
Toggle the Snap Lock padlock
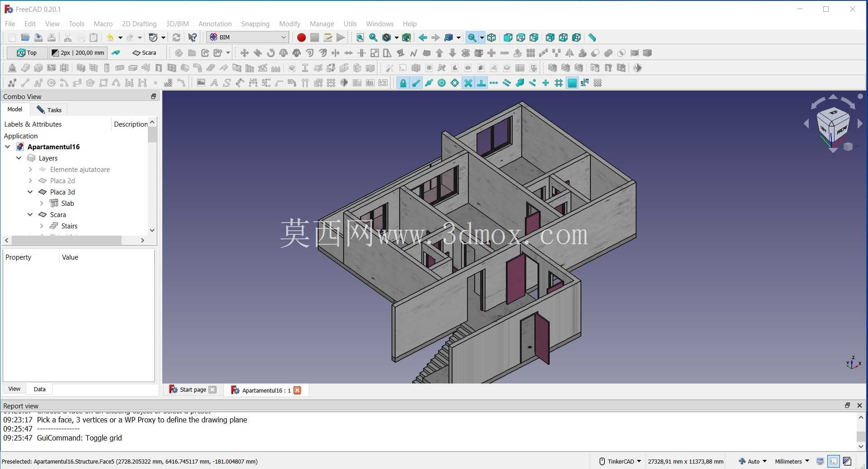point(403,83)
